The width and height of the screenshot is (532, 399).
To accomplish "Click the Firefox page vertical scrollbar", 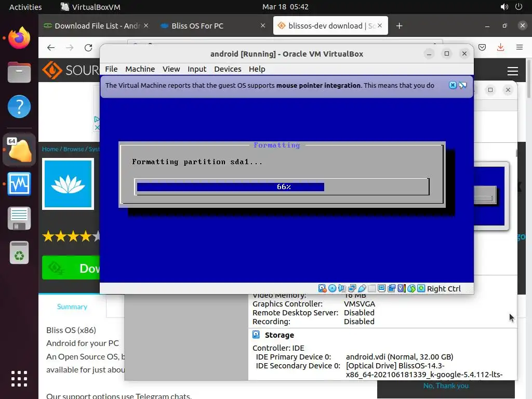I will (x=528, y=79).
